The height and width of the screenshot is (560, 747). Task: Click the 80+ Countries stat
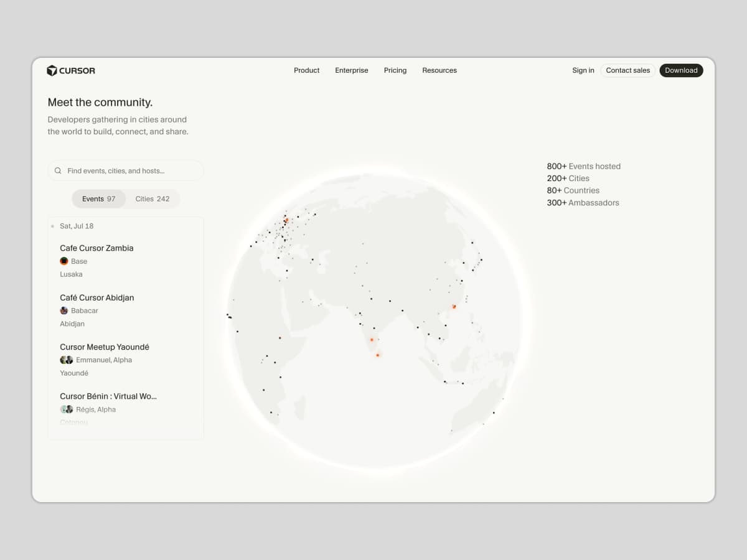pos(573,190)
